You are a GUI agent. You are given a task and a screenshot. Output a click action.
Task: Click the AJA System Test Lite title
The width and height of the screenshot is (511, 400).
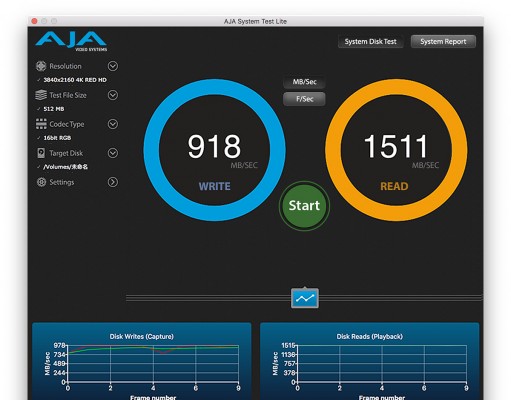[x=255, y=21]
